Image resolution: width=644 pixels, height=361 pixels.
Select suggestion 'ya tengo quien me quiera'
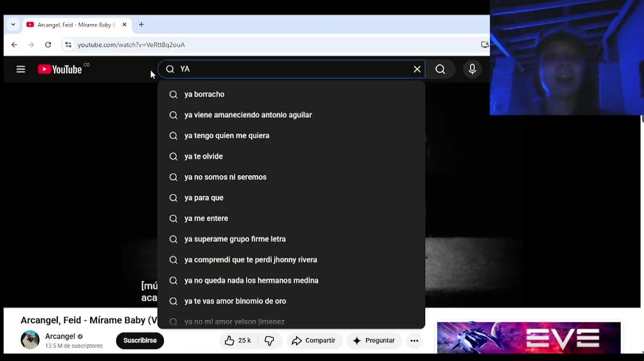click(291, 135)
